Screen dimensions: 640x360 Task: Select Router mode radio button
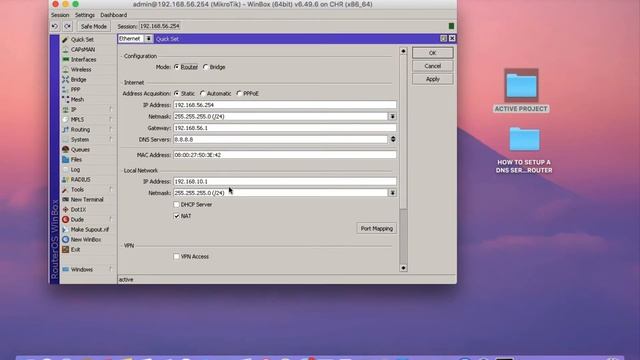click(176, 67)
